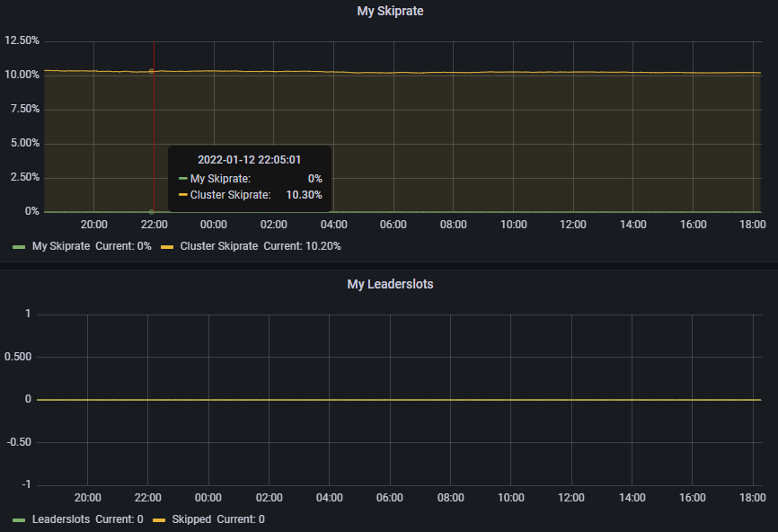778x532 pixels.
Task: Click the 7.50% y-axis label
Action: coord(25,109)
